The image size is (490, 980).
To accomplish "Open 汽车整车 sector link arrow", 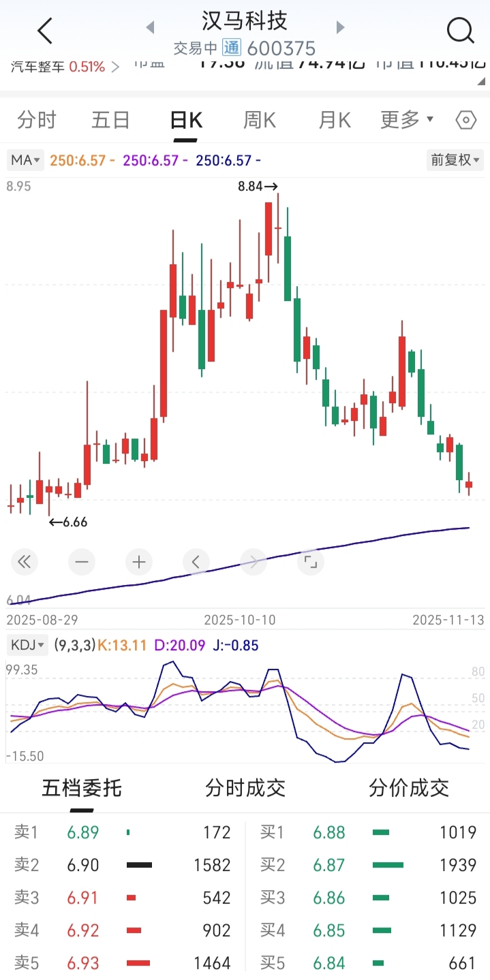I will pos(114,67).
